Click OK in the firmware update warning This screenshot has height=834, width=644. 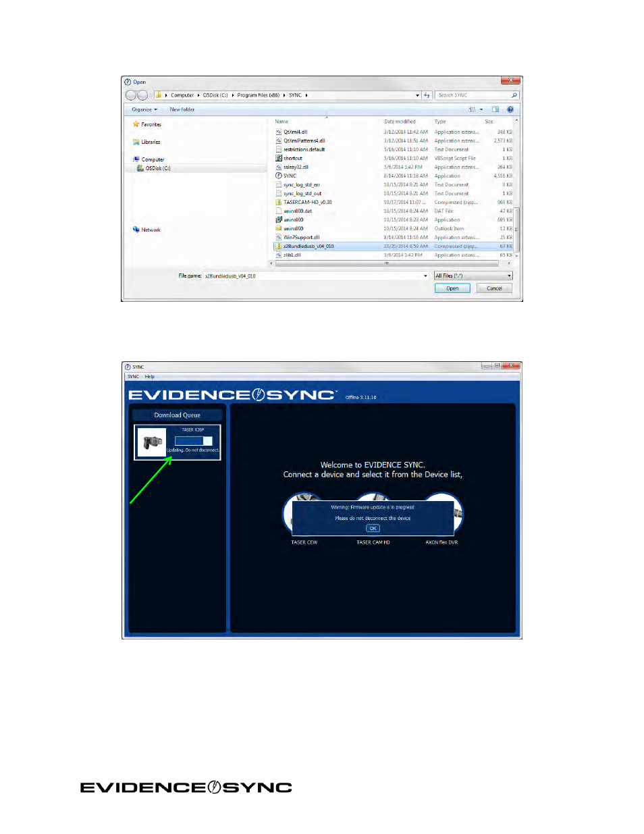click(373, 529)
